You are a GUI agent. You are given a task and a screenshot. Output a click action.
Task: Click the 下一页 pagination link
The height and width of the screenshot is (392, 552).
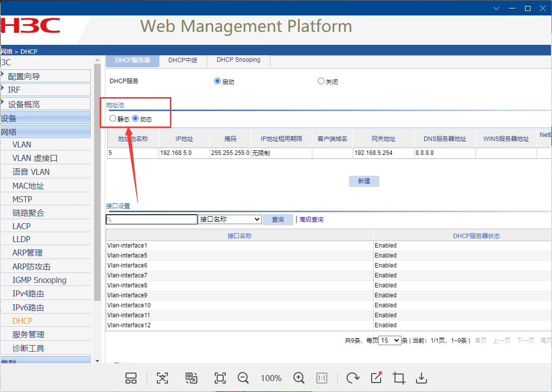click(525, 341)
